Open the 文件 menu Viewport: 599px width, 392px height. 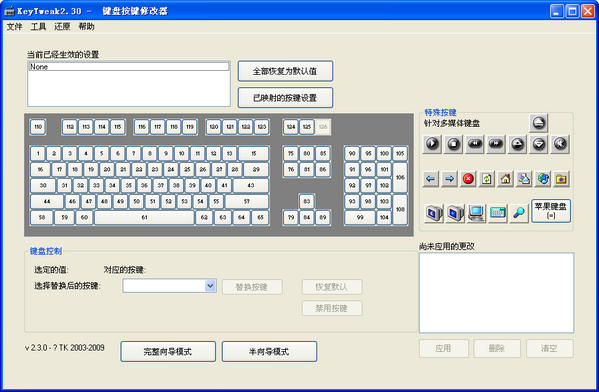coord(15,26)
